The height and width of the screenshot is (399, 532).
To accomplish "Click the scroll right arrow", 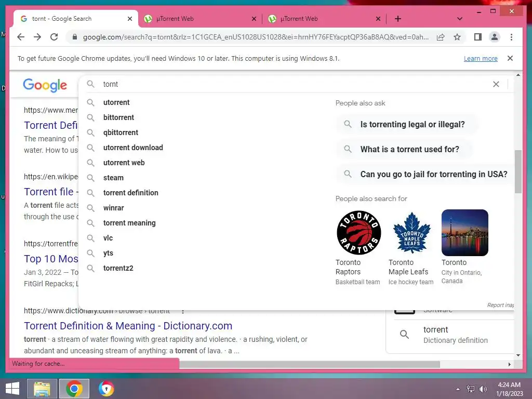I will 509,364.
